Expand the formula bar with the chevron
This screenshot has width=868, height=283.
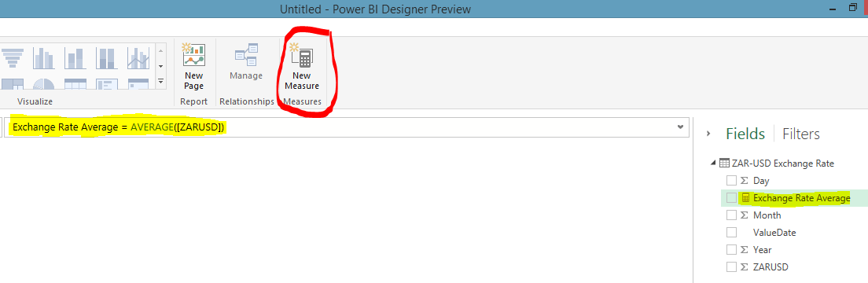pos(680,127)
